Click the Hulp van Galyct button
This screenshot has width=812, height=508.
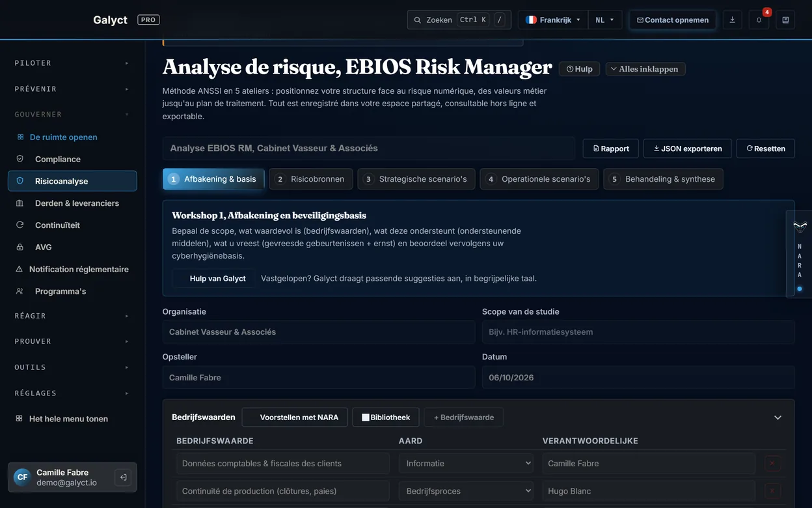pos(214,278)
